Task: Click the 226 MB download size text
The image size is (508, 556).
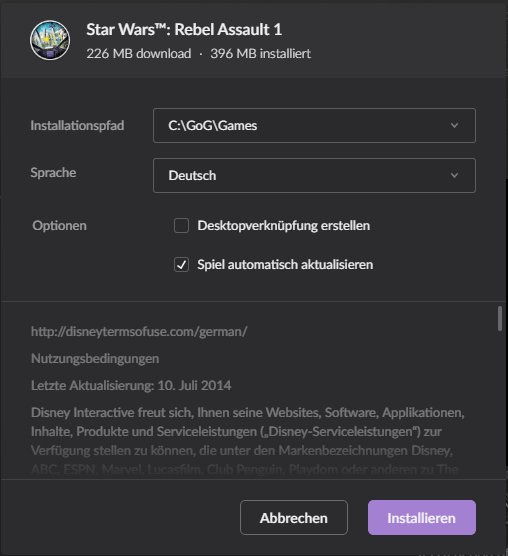Action: click(139, 54)
